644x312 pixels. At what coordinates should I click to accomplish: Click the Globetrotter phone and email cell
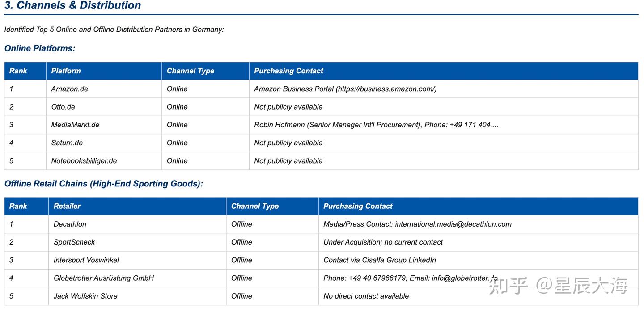point(410,278)
